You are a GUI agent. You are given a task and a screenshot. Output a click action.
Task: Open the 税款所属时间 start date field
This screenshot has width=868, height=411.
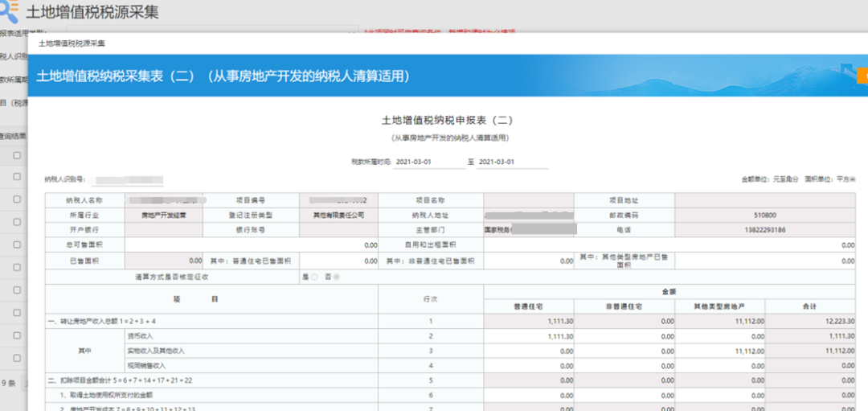pyautogui.click(x=429, y=162)
